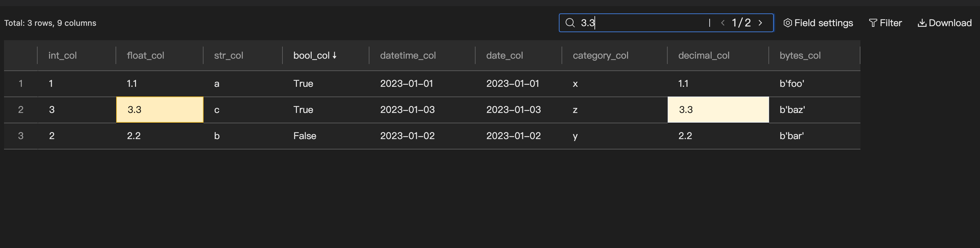980x248 pixels.
Task: Select the False cell in bool_col
Action: click(305, 136)
